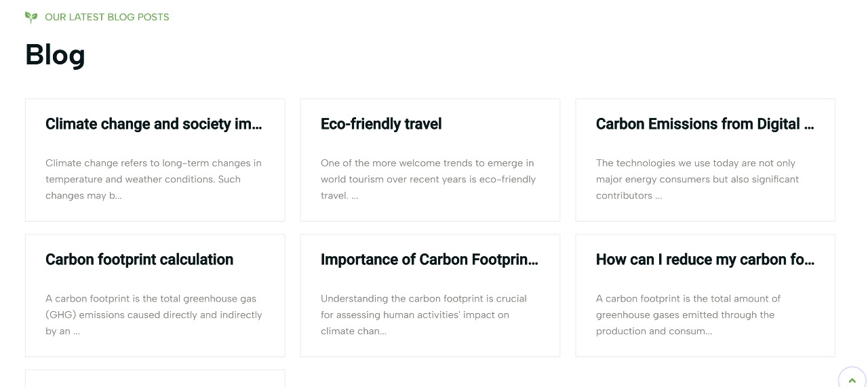Click the "Blog" page heading

[x=55, y=54]
